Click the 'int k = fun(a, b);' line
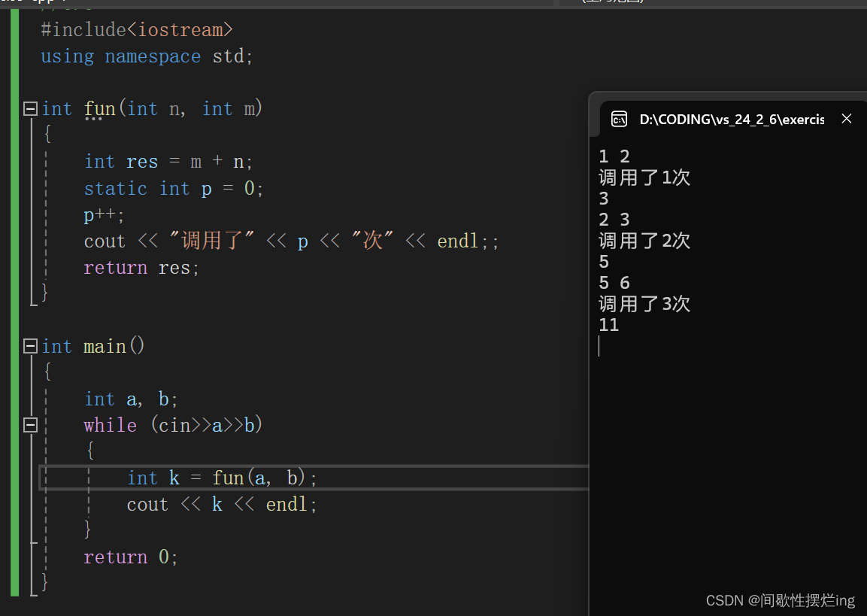Viewport: 867px width, 616px height. pyautogui.click(x=222, y=478)
